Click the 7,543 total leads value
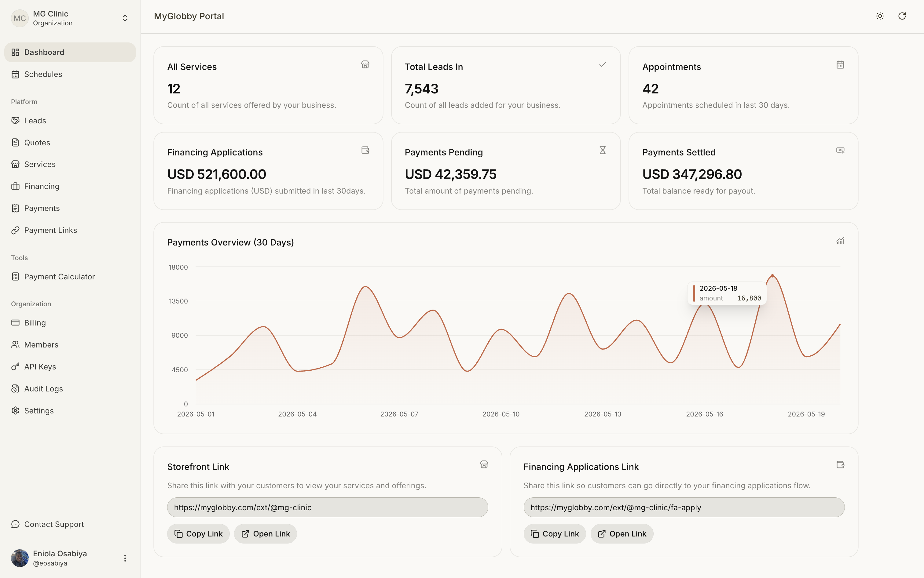924x578 pixels. pos(421,89)
